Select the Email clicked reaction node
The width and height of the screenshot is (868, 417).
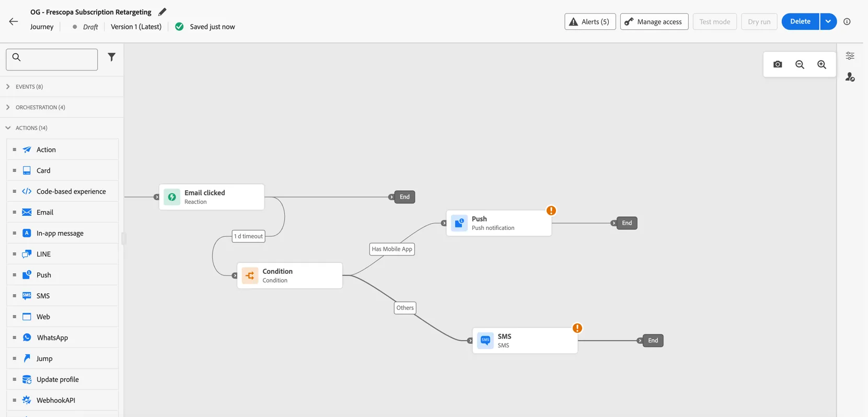click(x=212, y=197)
